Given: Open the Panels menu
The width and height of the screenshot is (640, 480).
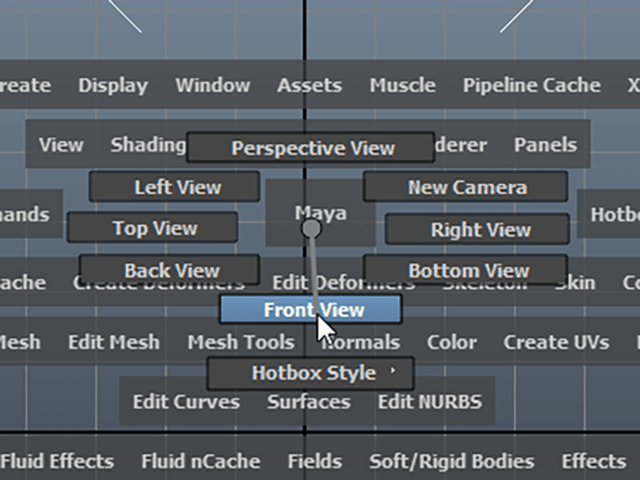Looking at the screenshot, I should tap(545, 145).
